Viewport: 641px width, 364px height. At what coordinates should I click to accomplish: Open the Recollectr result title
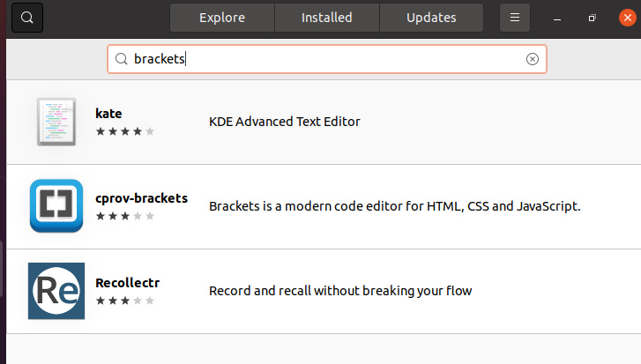127,283
